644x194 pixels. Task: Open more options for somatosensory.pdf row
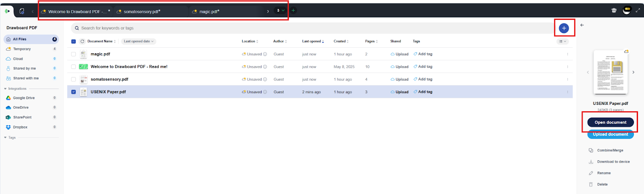coord(568,79)
